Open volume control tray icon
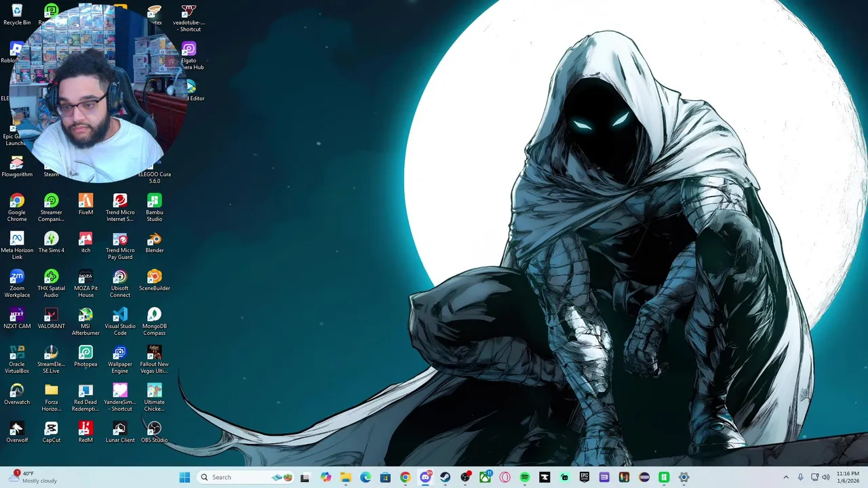The width and height of the screenshot is (868, 488). [x=826, y=477]
